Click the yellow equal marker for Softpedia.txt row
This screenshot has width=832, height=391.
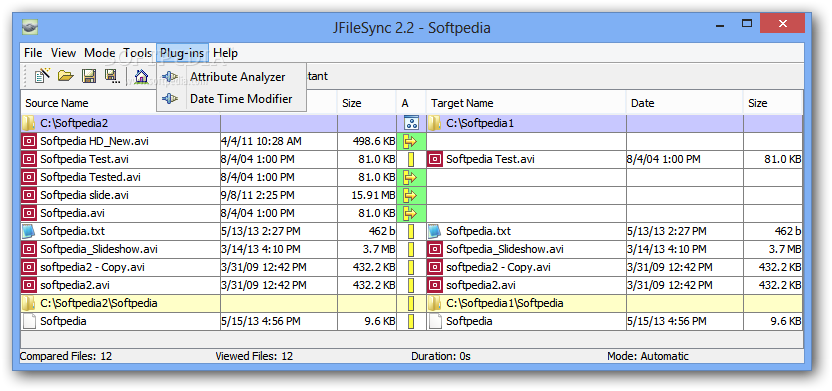[411, 231]
